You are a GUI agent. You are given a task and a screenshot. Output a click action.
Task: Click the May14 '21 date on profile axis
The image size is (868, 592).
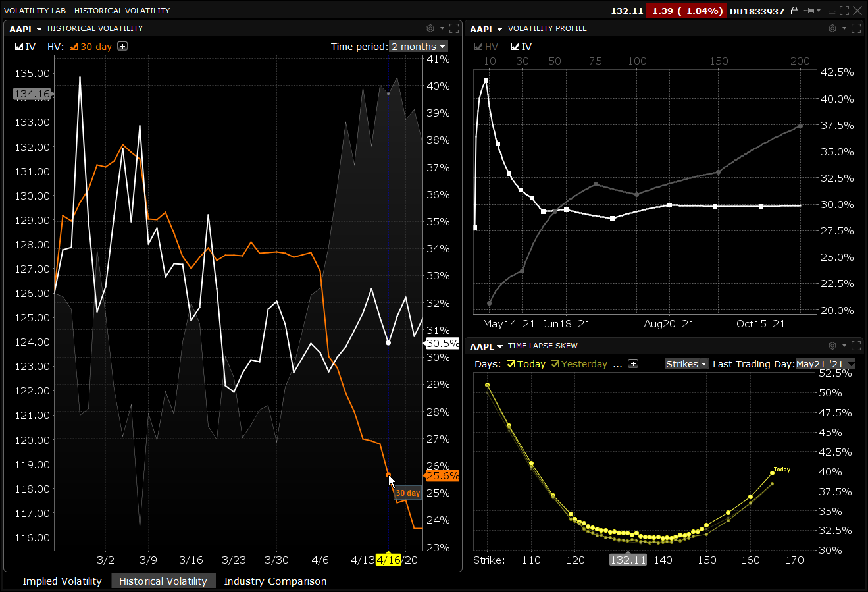coord(509,324)
